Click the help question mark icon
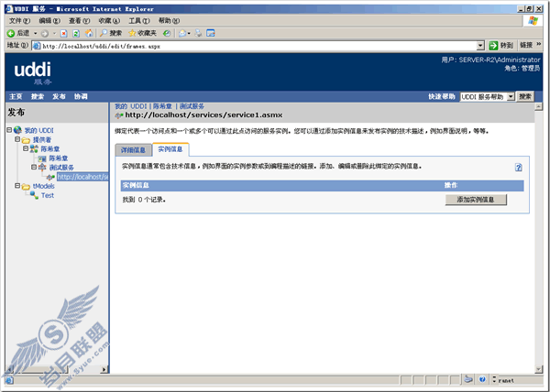This screenshot has height=392, width=550. pos(519,168)
